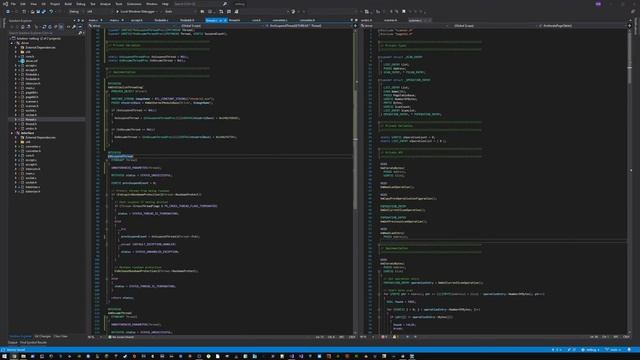Collapse the first project node in tree
This screenshot has width=640, height=360.
[x=12, y=43]
